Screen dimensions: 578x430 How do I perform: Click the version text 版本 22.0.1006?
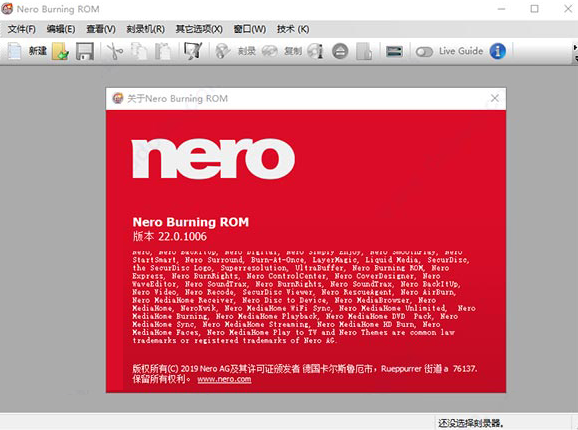click(170, 237)
